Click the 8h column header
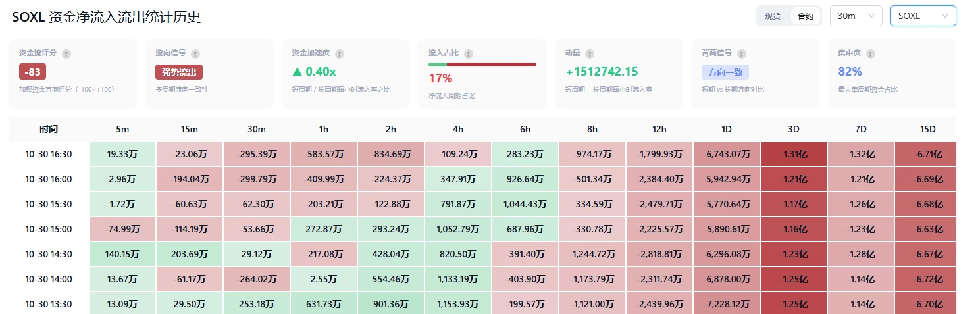 [592, 129]
